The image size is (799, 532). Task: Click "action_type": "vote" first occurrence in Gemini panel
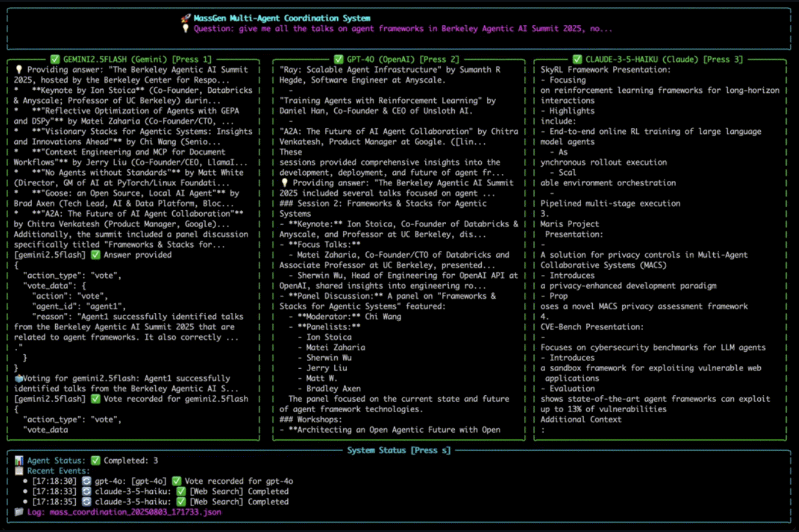[72, 275]
